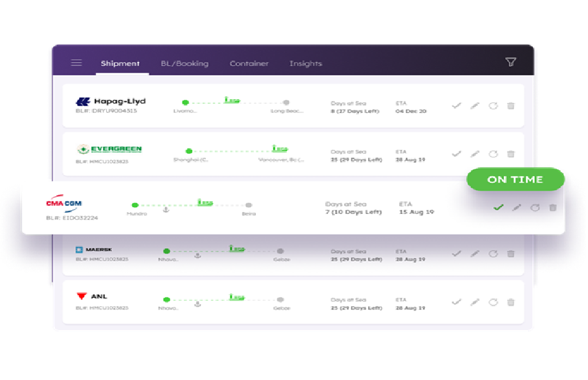Delete the CMA CGM shipment via trash icon

pos(553,207)
